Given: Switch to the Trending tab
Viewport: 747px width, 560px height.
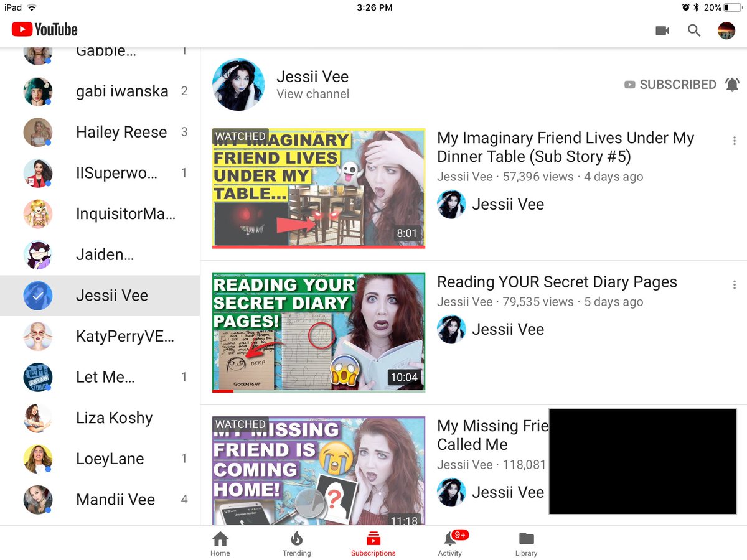Looking at the screenshot, I should [296, 544].
